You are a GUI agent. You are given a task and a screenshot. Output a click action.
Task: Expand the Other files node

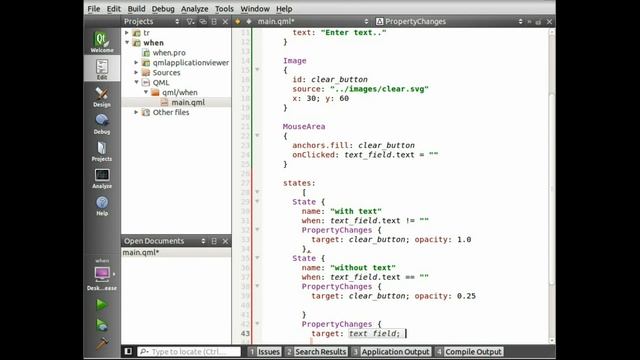[x=136, y=112]
